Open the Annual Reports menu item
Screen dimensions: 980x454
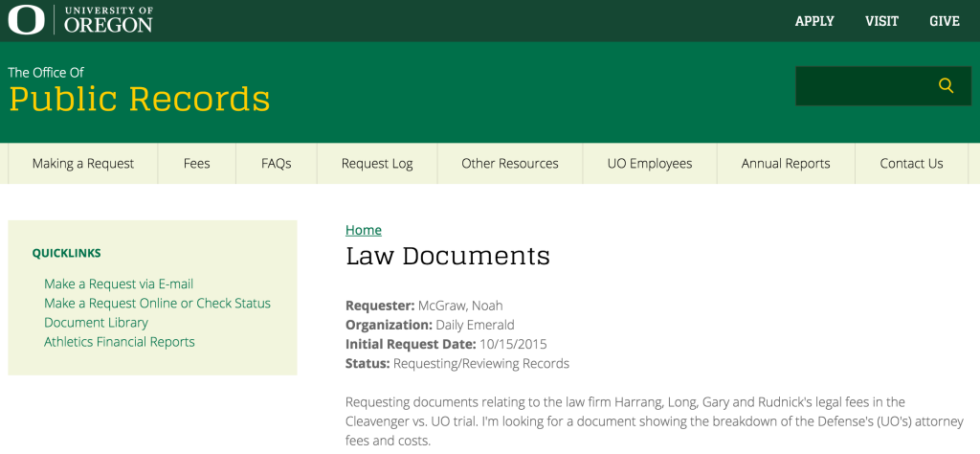click(786, 164)
